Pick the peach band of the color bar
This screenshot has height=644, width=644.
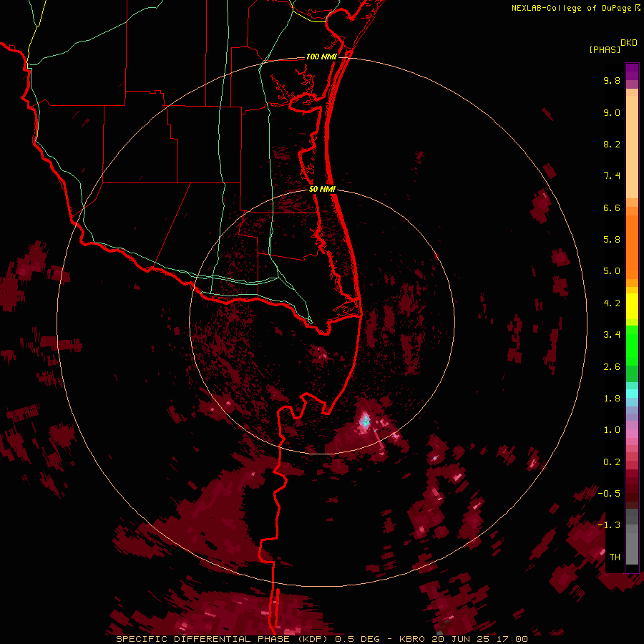point(632,144)
